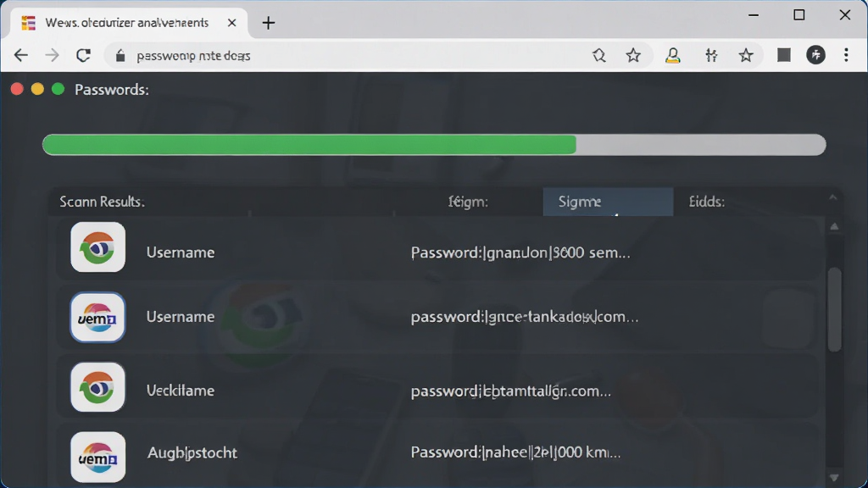This screenshot has height=488, width=868.
Task: Collapse the Scann Results panel with the chevron
Action: 833,197
